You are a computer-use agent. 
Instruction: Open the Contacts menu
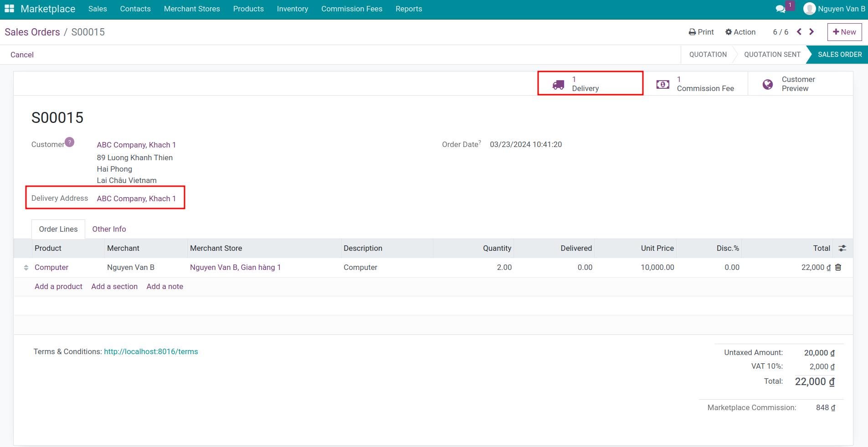click(x=135, y=9)
